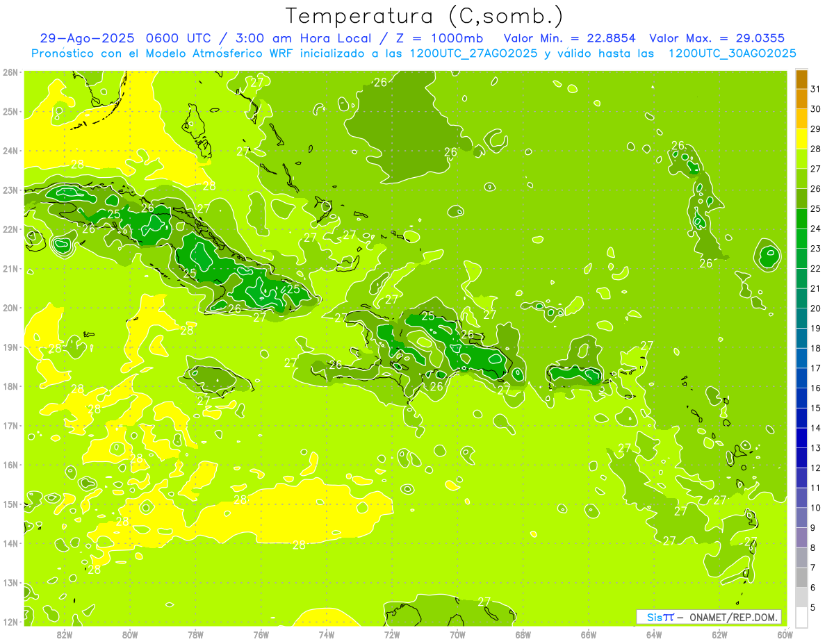Screen dimensions: 834x644
Task: Click the legend value "31"
Action: pyautogui.click(x=815, y=89)
